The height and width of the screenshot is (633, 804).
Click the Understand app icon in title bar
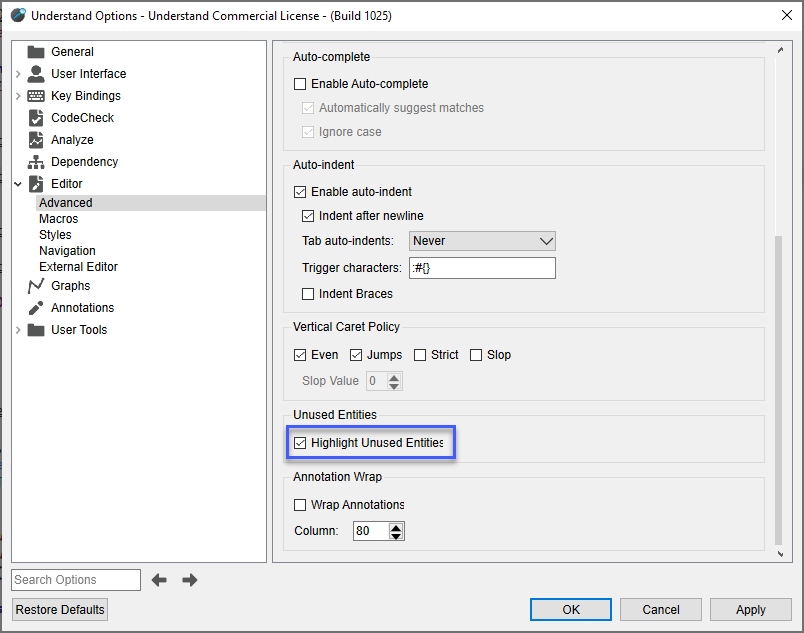click(18, 15)
